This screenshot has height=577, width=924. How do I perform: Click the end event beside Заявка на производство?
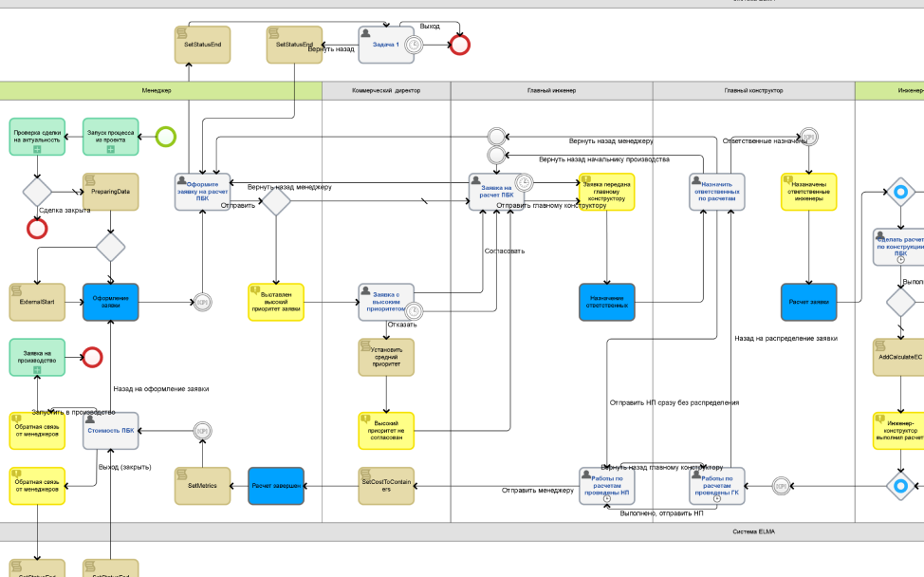92,357
